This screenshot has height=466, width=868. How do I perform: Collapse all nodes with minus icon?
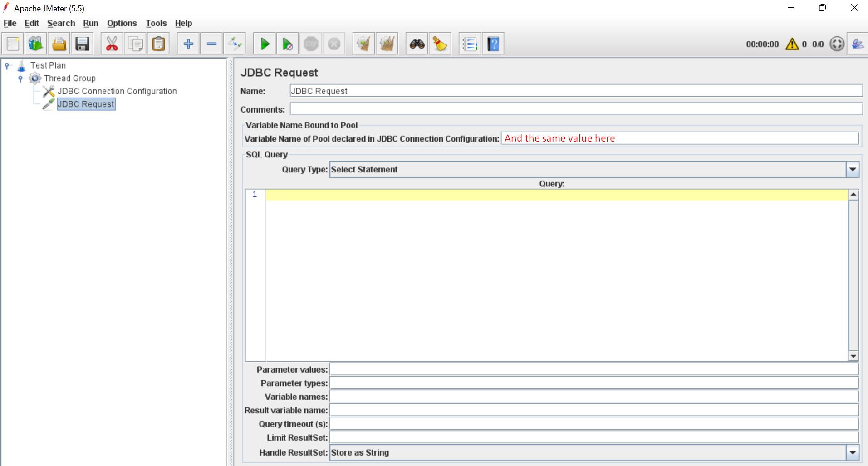tap(211, 44)
